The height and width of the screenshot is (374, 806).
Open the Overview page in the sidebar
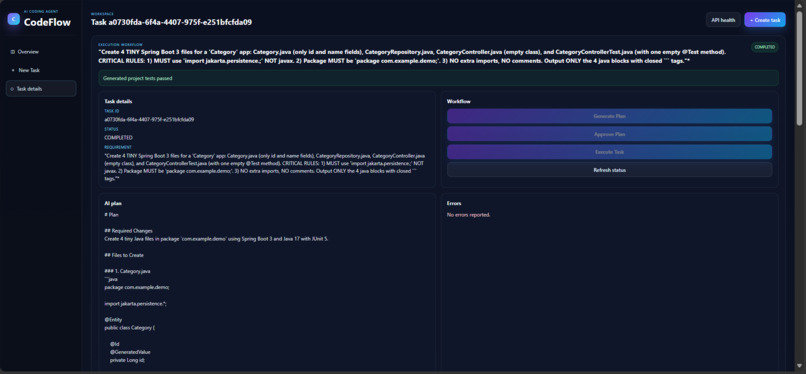(x=41, y=52)
